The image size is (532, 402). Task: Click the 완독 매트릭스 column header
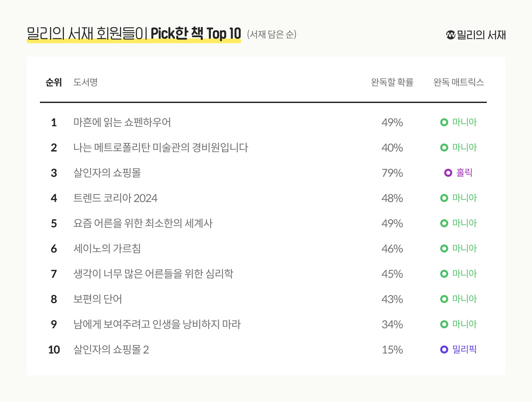point(459,82)
